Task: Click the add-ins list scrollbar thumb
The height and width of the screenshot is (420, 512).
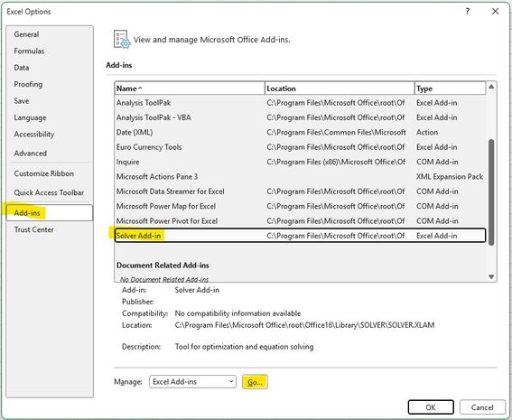Action: pyautogui.click(x=491, y=192)
